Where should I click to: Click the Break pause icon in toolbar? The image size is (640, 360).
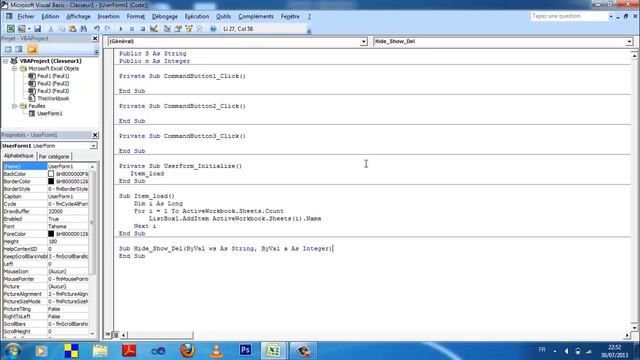pos(132,29)
